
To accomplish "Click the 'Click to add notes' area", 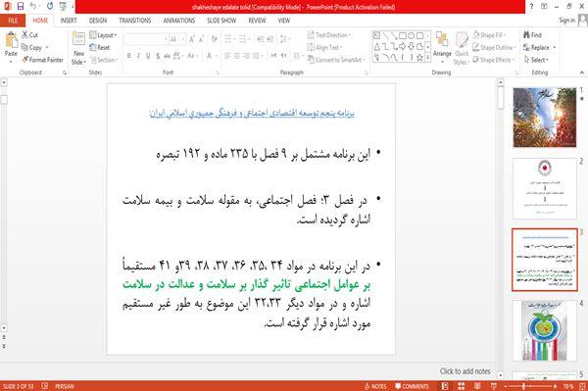I will (x=465, y=371).
